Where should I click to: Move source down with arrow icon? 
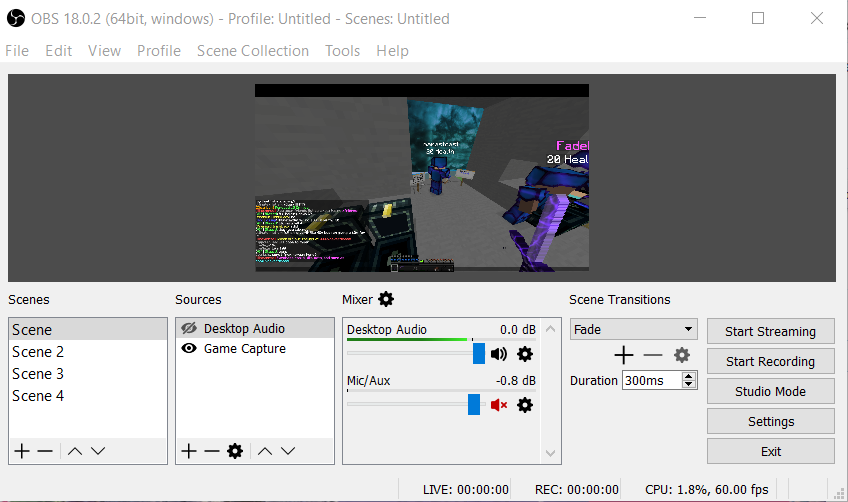click(x=288, y=451)
